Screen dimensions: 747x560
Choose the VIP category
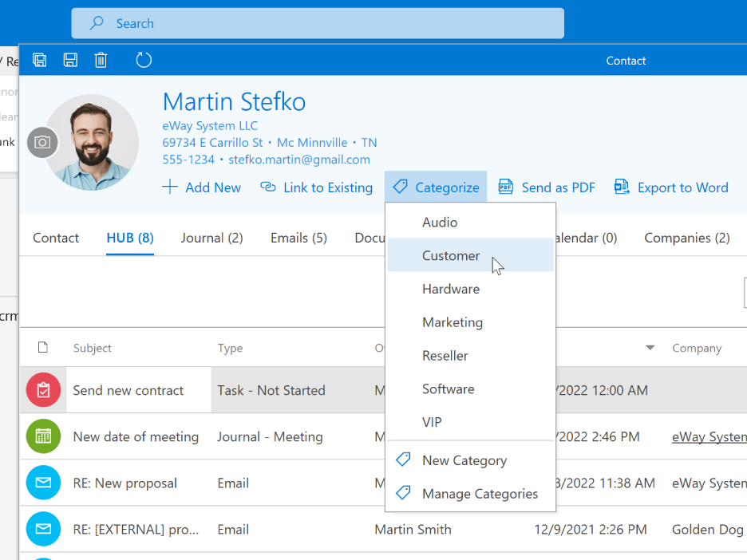[470, 422]
